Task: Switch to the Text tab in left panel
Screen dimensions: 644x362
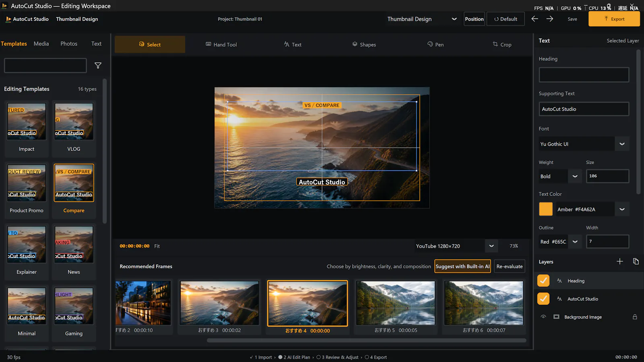Action: (x=96, y=43)
